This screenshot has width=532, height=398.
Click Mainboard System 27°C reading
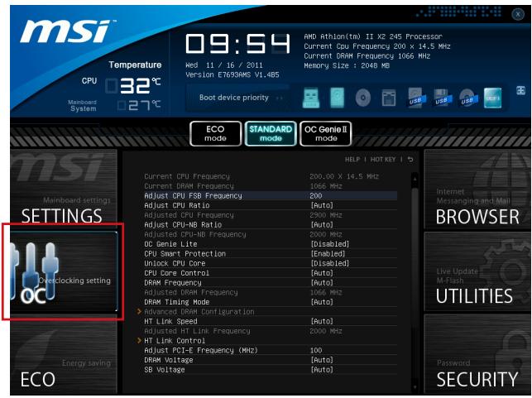pyautogui.click(x=139, y=105)
